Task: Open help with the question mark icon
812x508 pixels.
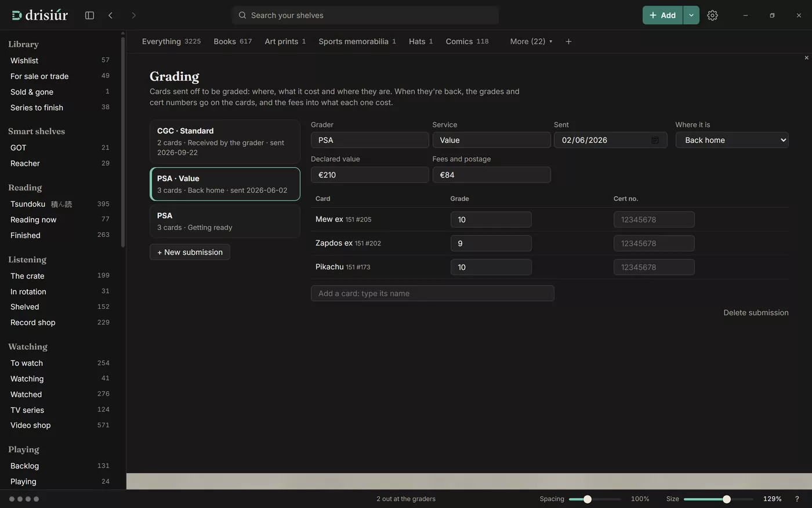Action: point(797,499)
